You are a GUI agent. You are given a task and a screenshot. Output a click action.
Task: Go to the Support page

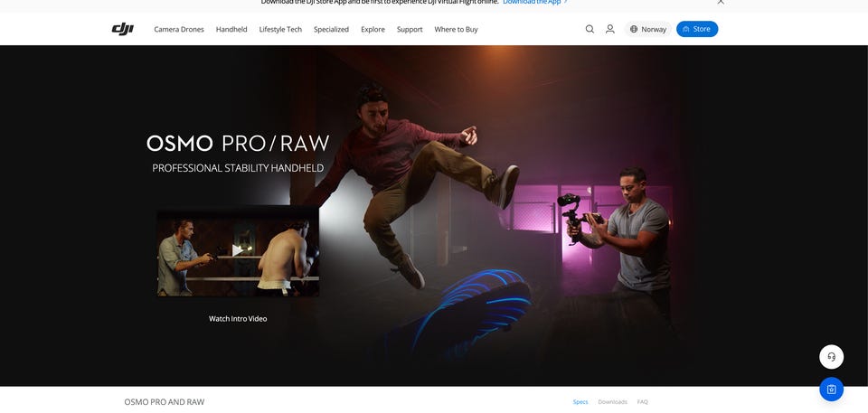click(x=410, y=29)
